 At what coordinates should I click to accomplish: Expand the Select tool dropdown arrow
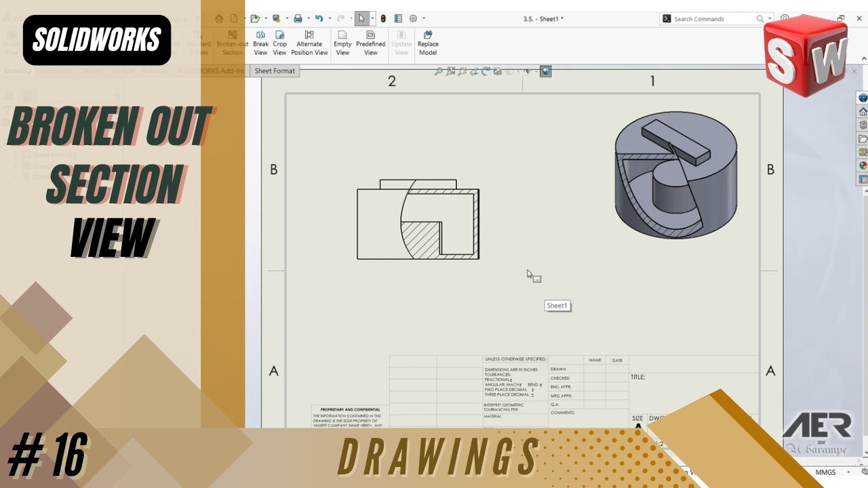[372, 18]
